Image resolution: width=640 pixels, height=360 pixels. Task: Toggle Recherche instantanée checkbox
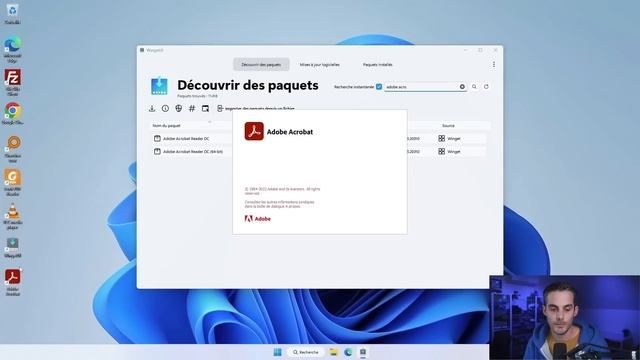pyautogui.click(x=379, y=87)
